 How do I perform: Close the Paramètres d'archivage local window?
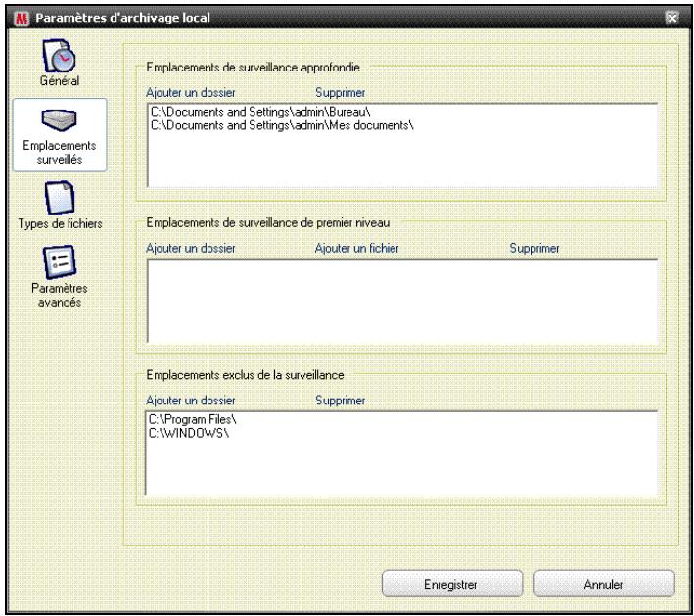pos(671,18)
